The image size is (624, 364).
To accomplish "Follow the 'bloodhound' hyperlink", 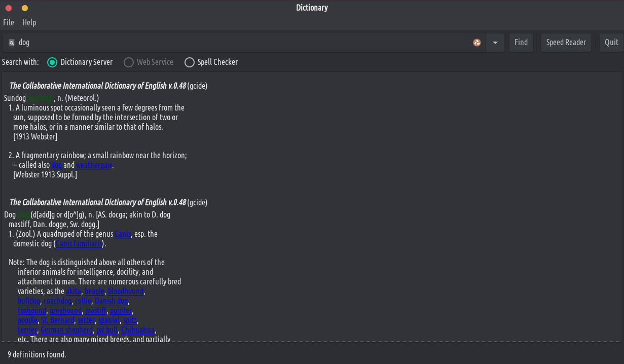I will pyautogui.click(x=126, y=292).
